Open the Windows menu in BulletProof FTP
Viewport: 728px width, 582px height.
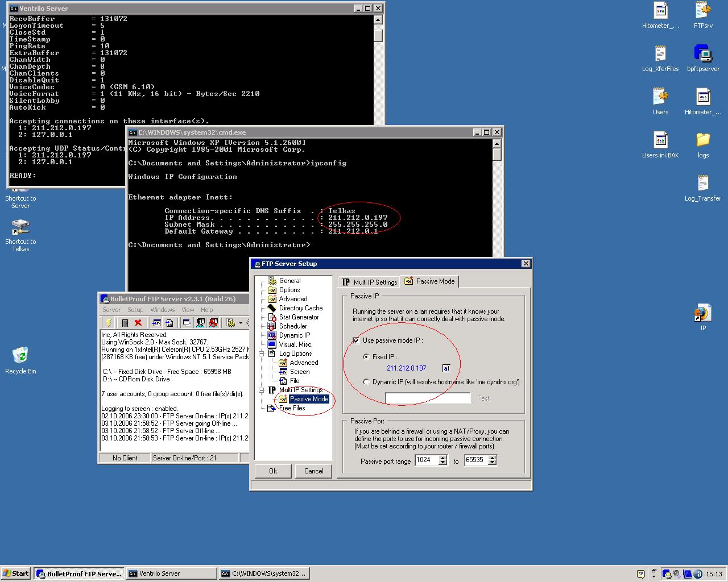tap(163, 310)
